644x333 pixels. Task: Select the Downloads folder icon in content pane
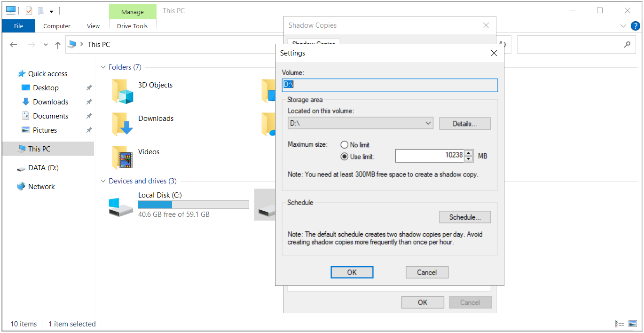[123, 125]
